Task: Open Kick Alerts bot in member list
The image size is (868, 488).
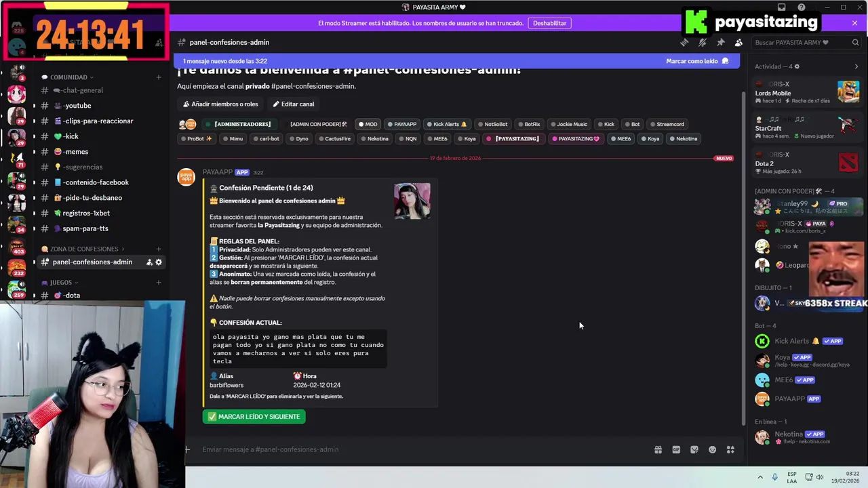Action: tap(807, 342)
